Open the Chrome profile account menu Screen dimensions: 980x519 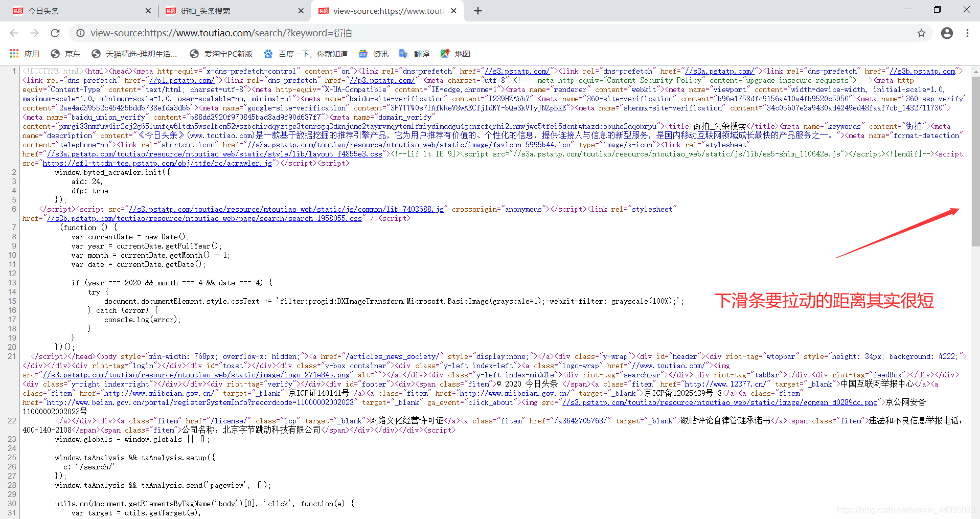[x=947, y=33]
